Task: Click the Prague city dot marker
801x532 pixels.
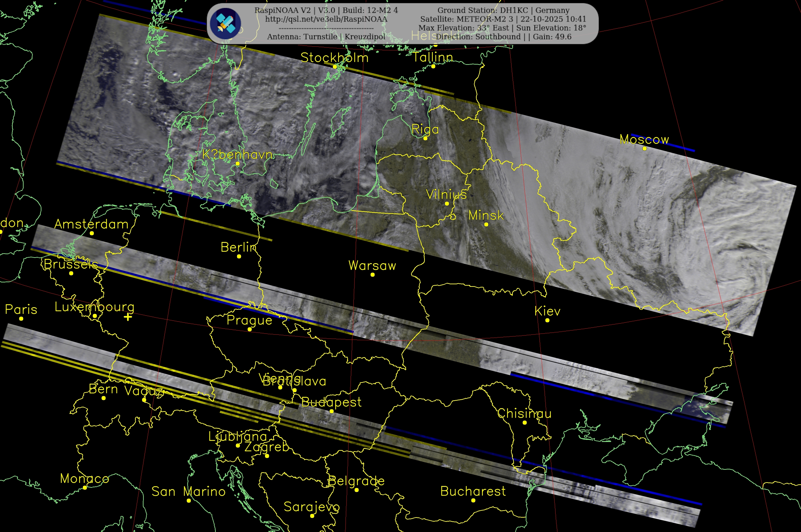Action: point(250,329)
